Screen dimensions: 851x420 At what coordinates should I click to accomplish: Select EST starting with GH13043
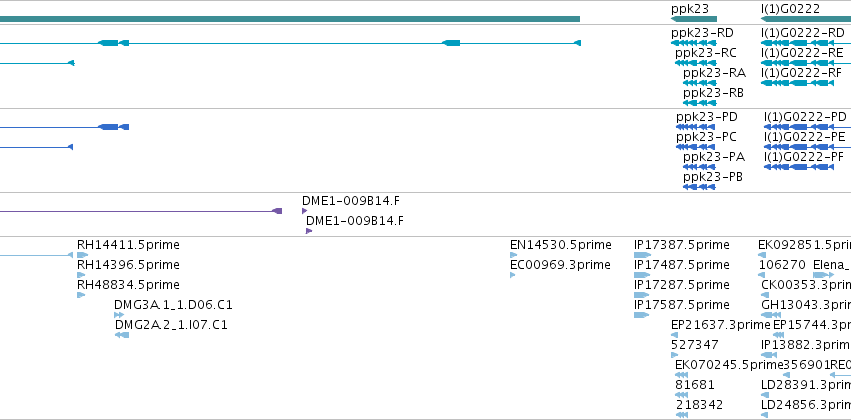[x=806, y=306]
